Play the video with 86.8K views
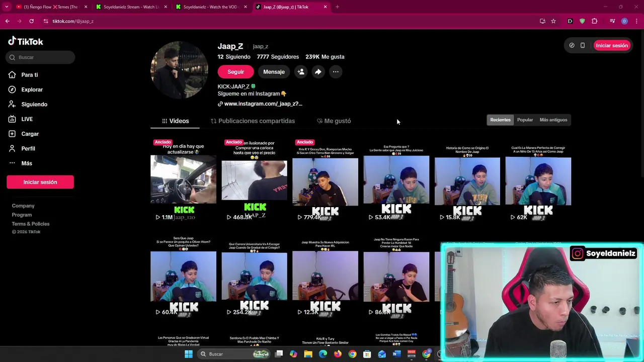644x362 pixels. (396, 276)
